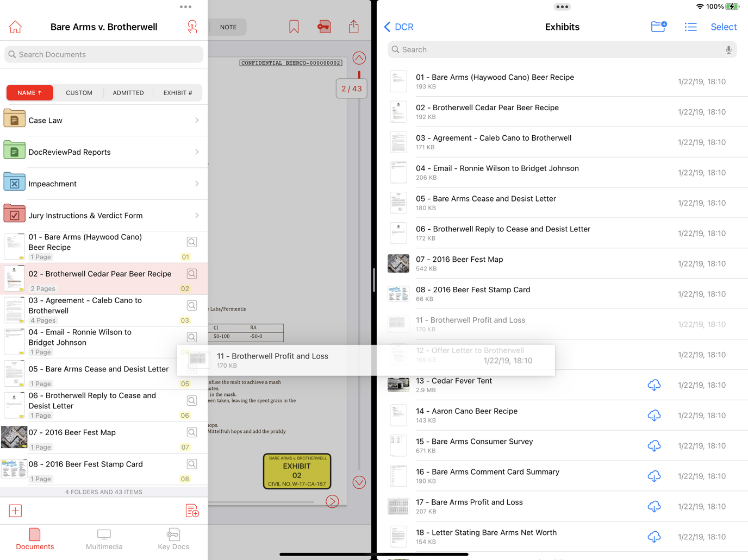The width and height of the screenshot is (748, 560).
Task: Download '13 - Cedar Fever Tent' via cloud icon
Action: coord(654,385)
